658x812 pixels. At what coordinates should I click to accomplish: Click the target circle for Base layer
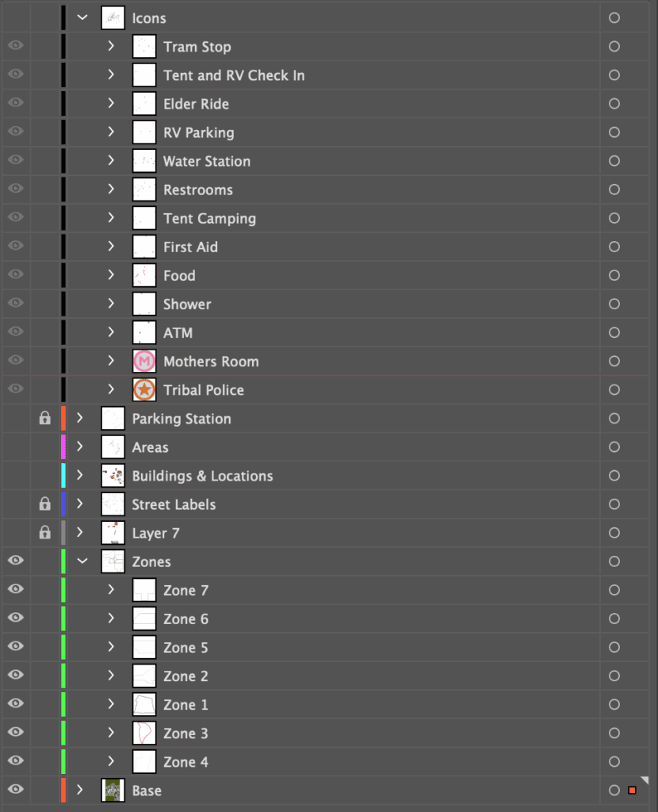pyautogui.click(x=614, y=791)
